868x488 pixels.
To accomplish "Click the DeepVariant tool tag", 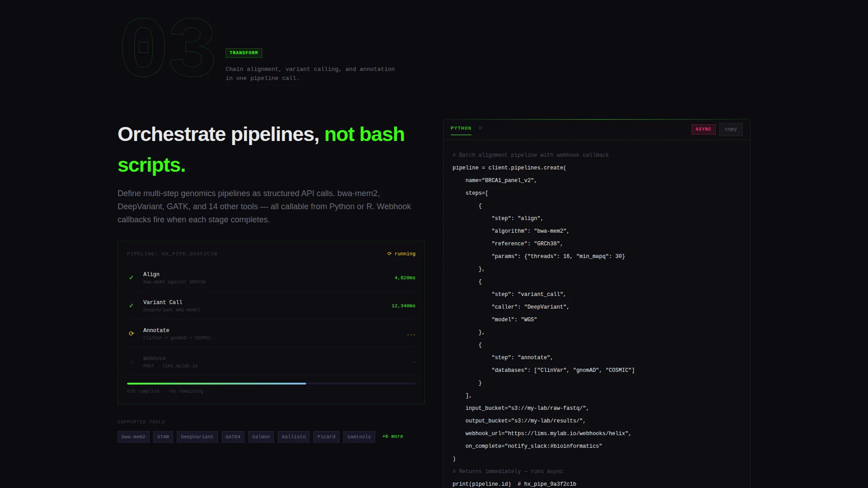I will tap(197, 437).
